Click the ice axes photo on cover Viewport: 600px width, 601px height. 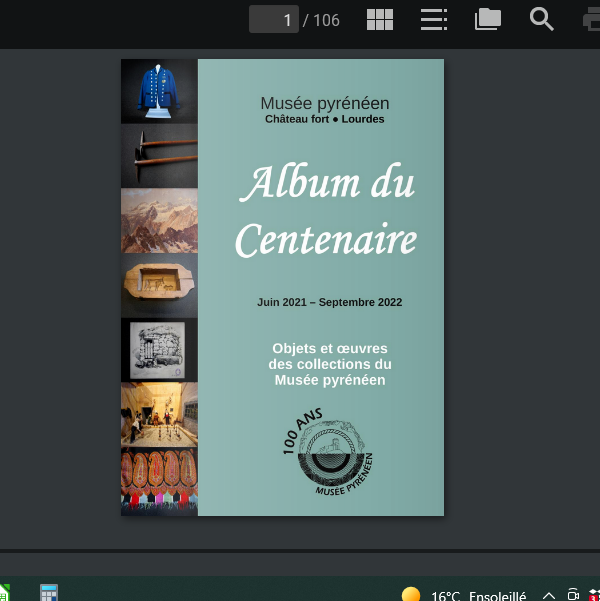(159, 156)
